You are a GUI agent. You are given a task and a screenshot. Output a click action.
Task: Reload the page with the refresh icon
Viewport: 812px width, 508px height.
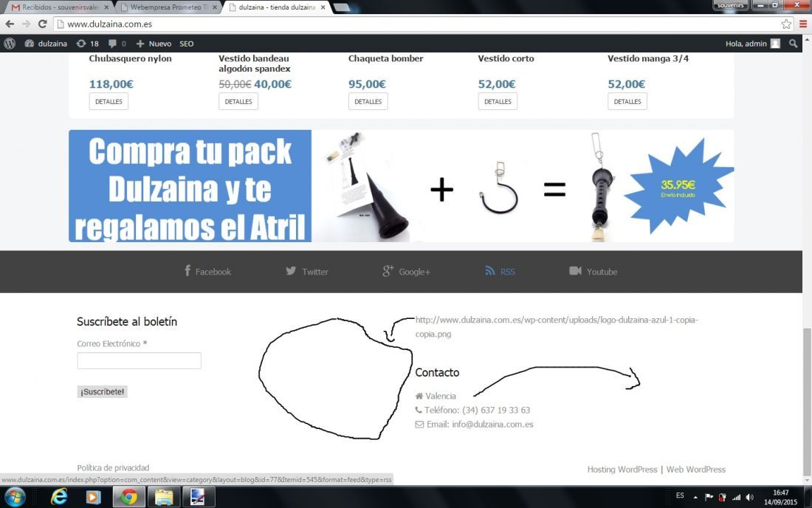click(x=43, y=24)
